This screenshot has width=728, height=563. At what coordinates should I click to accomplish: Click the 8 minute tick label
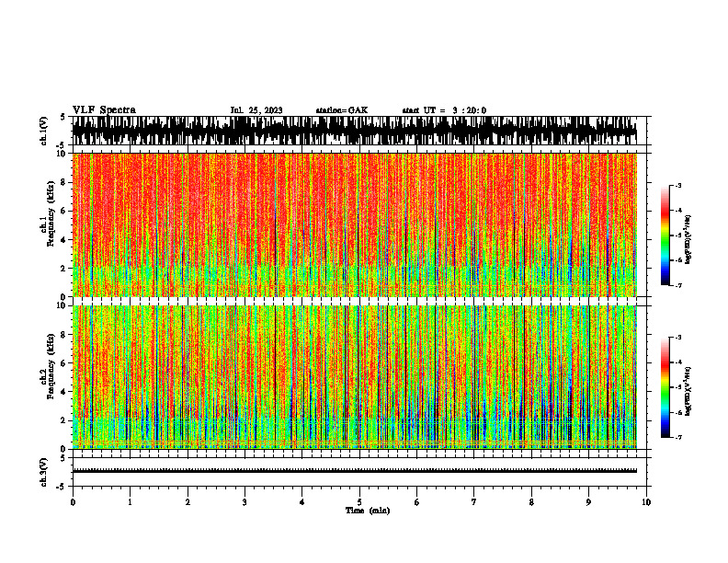click(x=531, y=502)
